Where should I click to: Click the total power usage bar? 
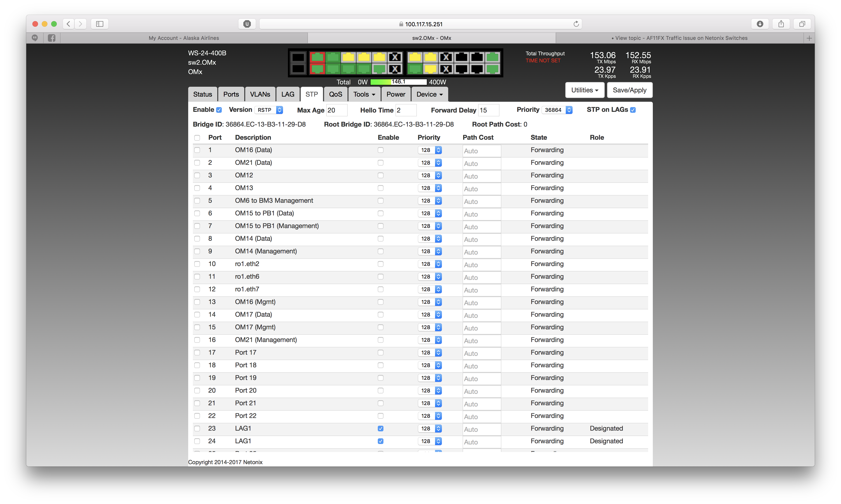click(x=398, y=82)
